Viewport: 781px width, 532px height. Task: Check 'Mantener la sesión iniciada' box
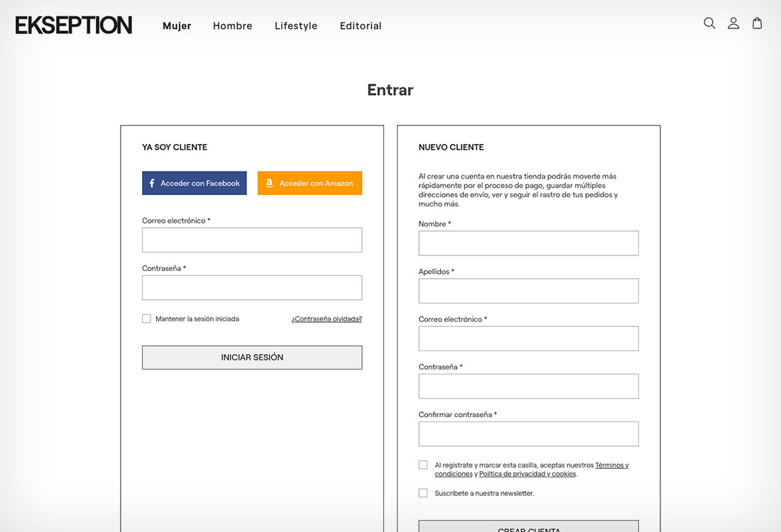pyautogui.click(x=146, y=319)
